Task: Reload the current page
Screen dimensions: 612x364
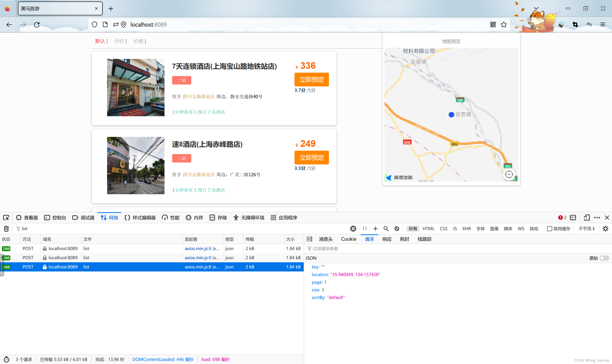Action: [x=37, y=24]
